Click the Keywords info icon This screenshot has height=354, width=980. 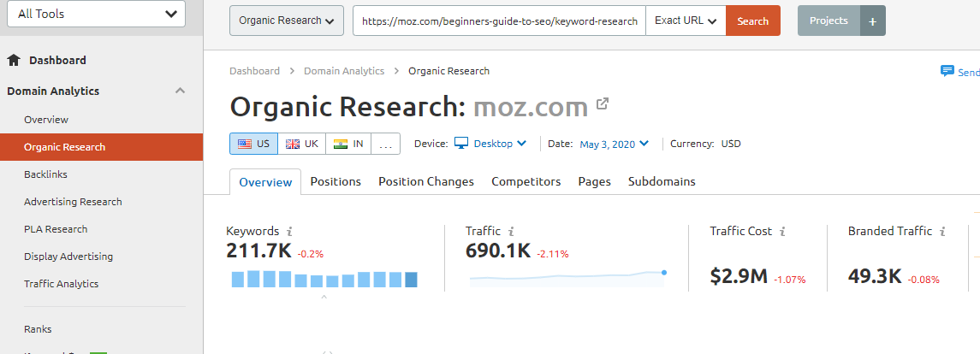[x=289, y=232]
